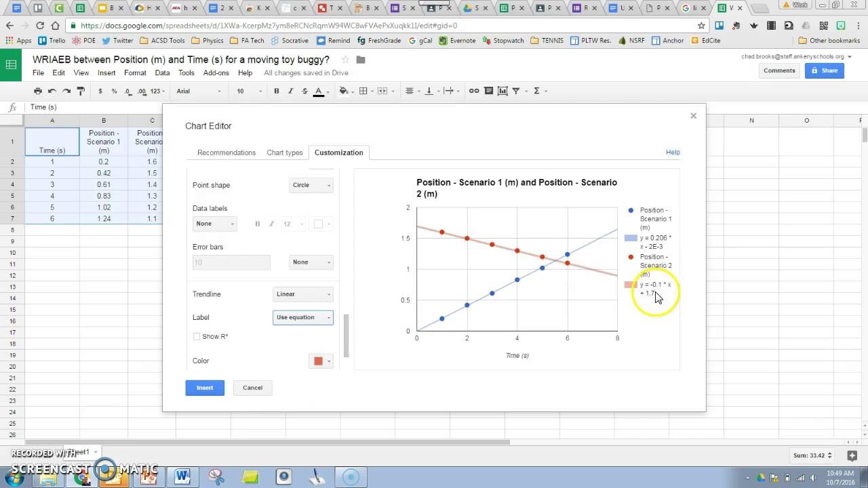Click the Print icon in toolbar
Image resolution: width=868 pixels, height=488 pixels.
[x=38, y=91]
